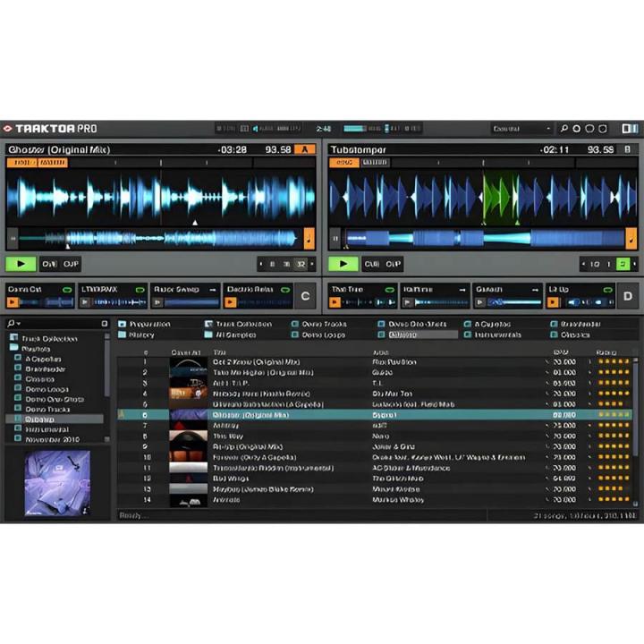Select row 8 'This Way' in track list
This screenshot has height=644, width=644.
375,436
